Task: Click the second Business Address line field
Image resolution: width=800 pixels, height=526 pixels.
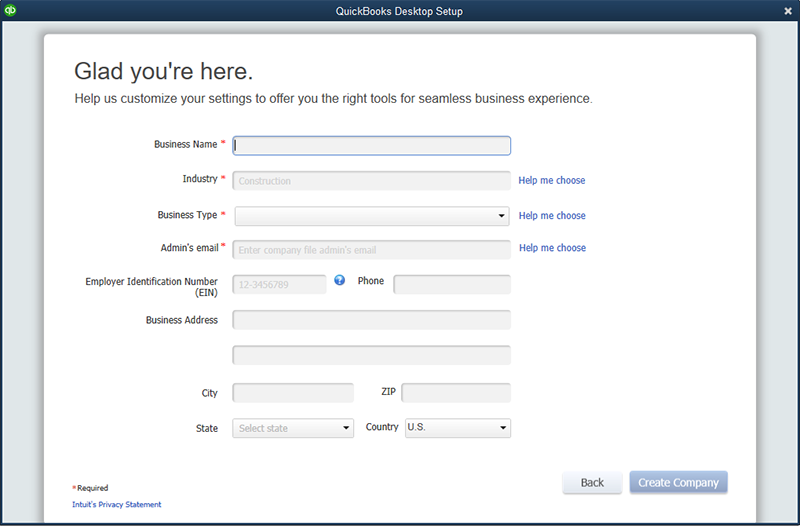Action: pos(371,355)
